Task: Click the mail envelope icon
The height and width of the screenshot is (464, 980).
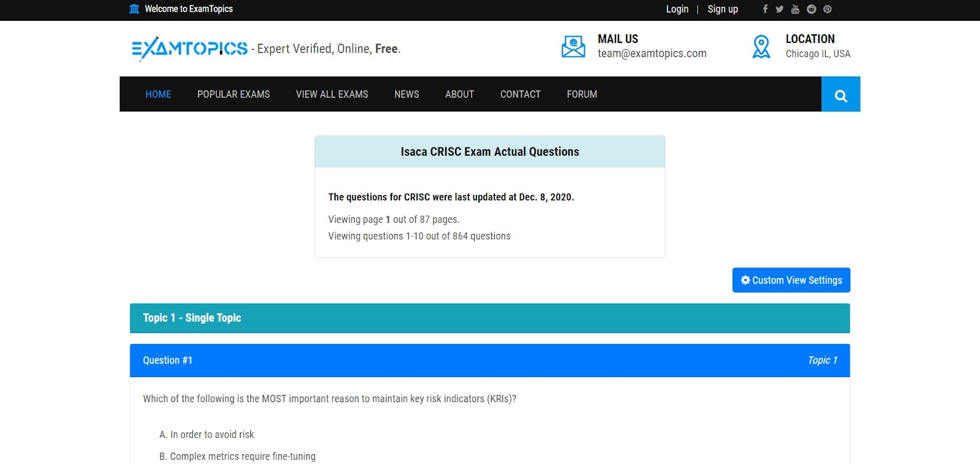Action: 573,47
